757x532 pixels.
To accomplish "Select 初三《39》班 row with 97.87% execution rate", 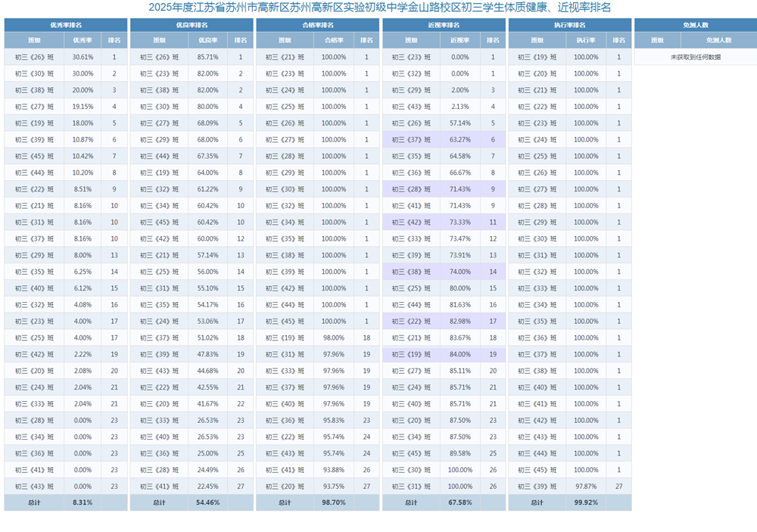I will [x=570, y=486].
